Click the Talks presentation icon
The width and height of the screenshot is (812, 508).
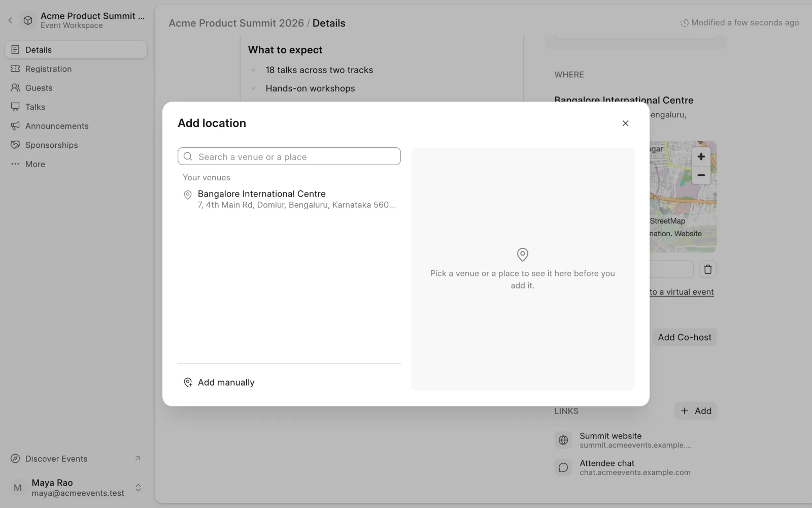pyautogui.click(x=15, y=107)
